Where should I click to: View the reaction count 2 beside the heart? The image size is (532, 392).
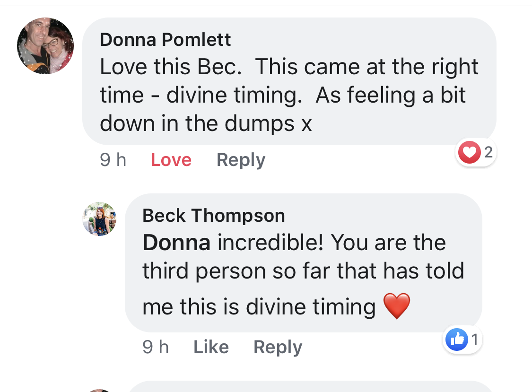[488, 152]
